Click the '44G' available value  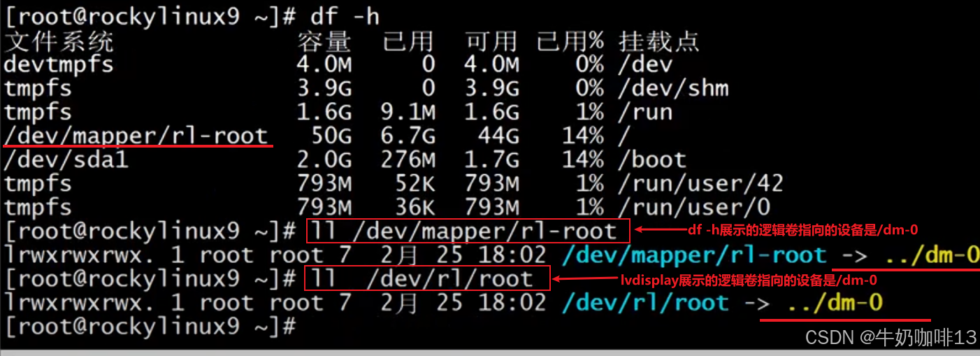[499, 136]
